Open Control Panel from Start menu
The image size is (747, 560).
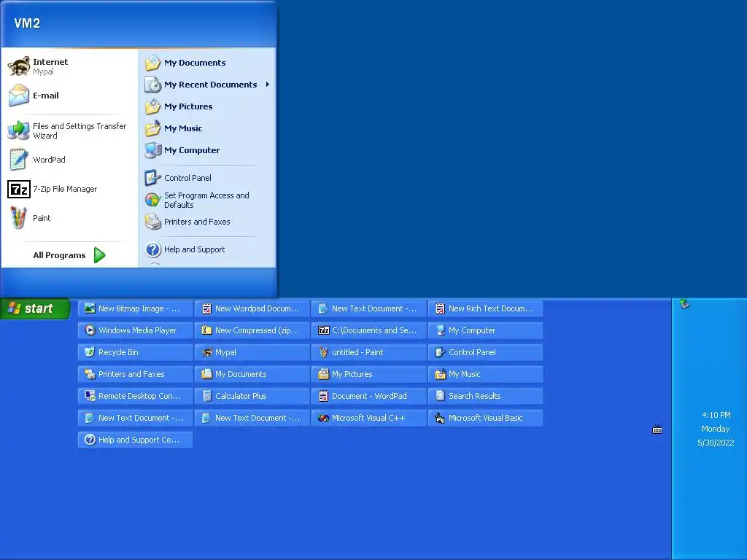[208, 178]
